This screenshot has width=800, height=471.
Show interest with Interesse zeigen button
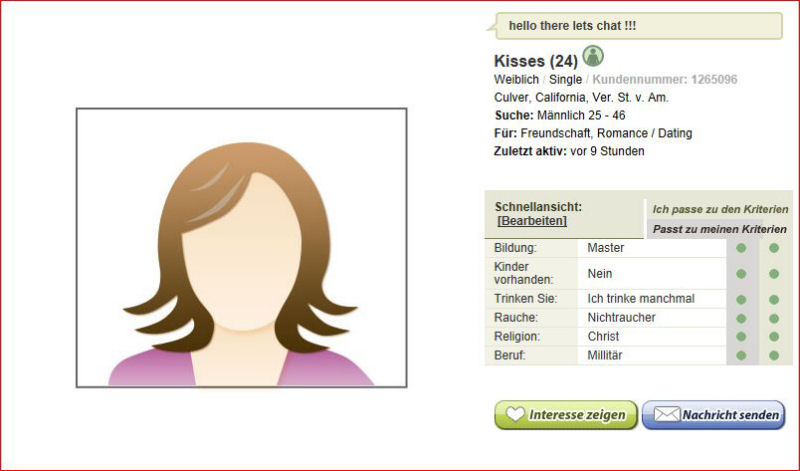coord(566,415)
